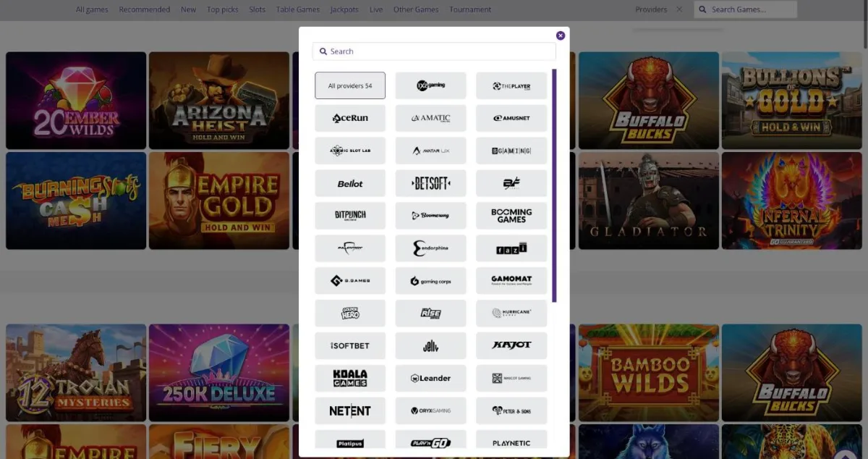Choose The Player provider logo
This screenshot has width=868, height=459.
point(511,85)
